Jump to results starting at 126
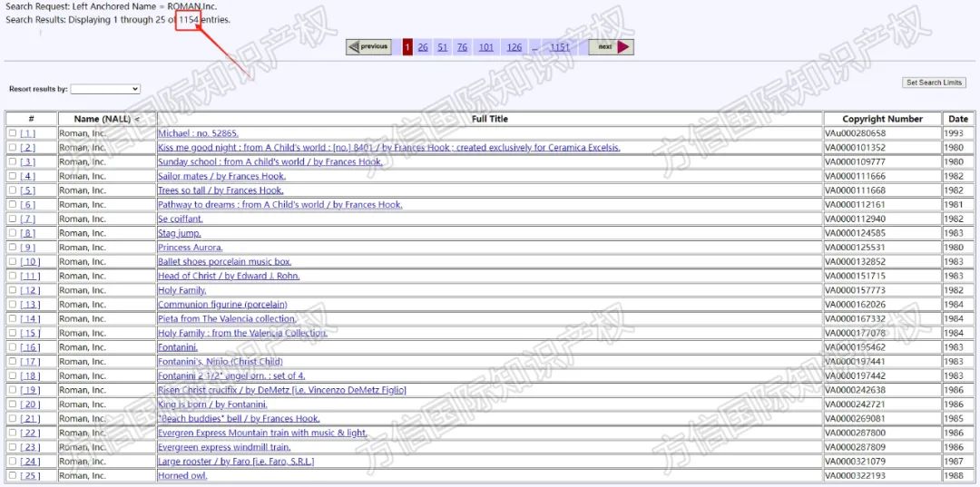This screenshot has width=980, height=487. [514, 47]
